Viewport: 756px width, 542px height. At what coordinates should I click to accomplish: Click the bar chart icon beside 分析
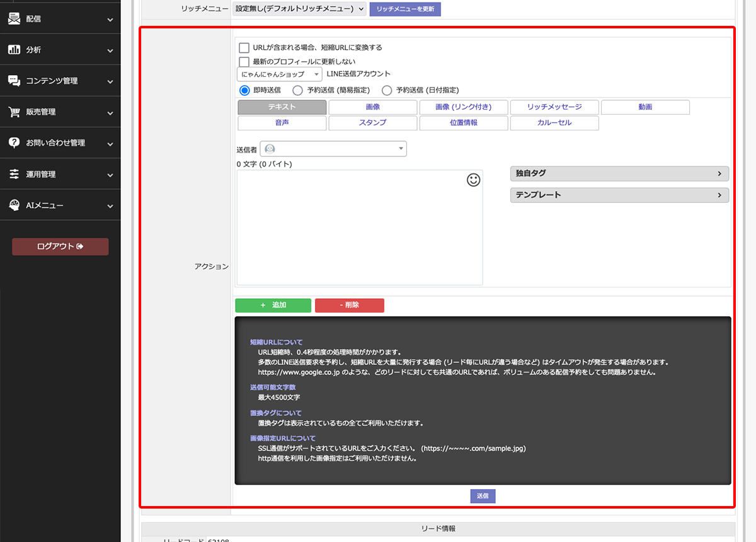pos(14,50)
